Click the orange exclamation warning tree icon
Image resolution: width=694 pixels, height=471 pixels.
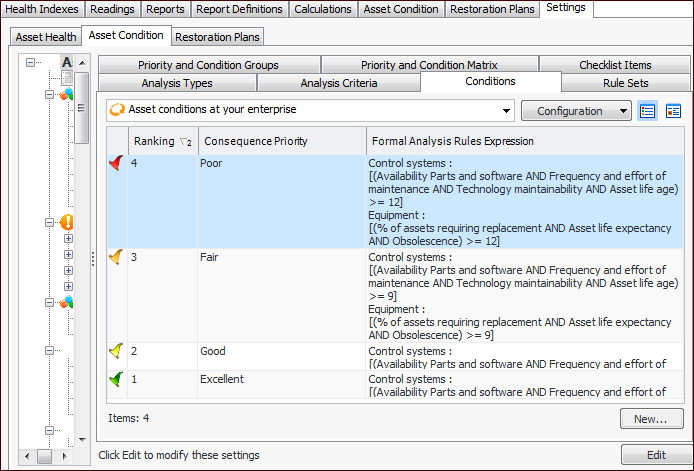click(67, 223)
